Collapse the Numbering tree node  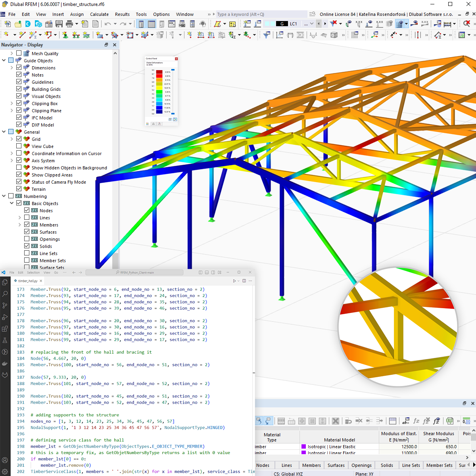(x=4, y=196)
